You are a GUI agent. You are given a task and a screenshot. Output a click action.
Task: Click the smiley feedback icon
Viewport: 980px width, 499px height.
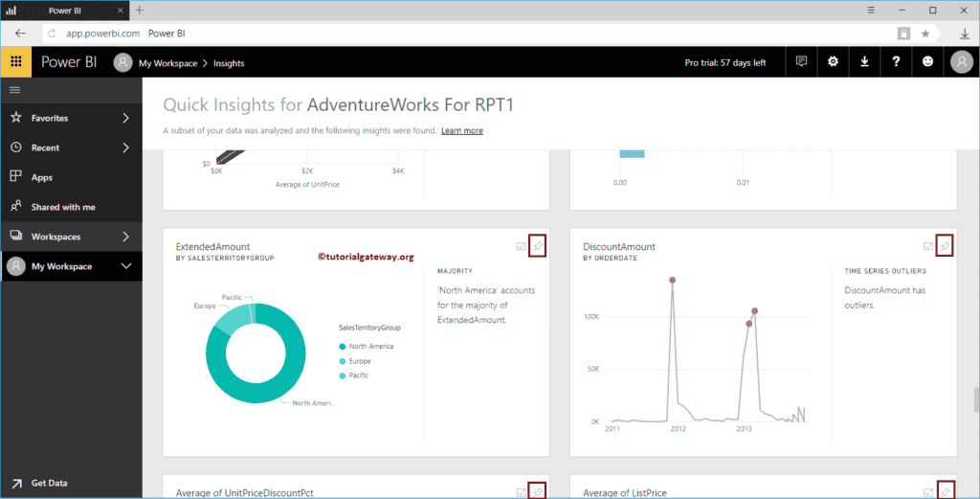(927, 62)
